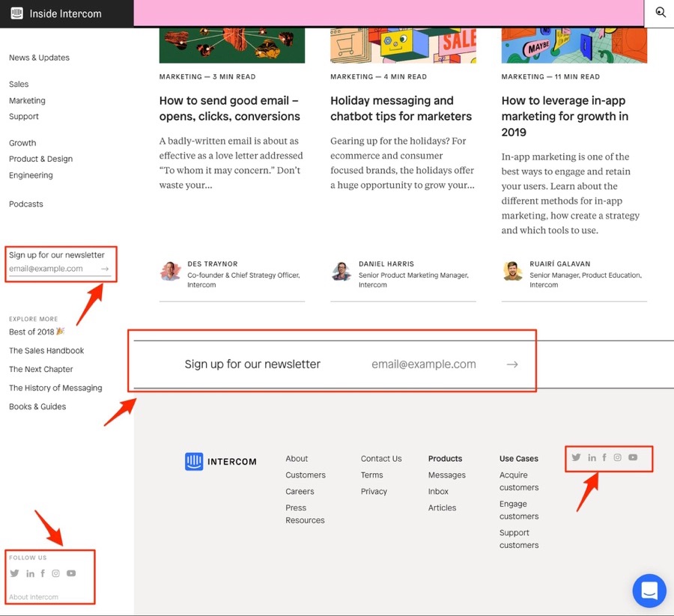Open the Podcasts section in the sidebar

pyautogui.click(x=25, y=204)
